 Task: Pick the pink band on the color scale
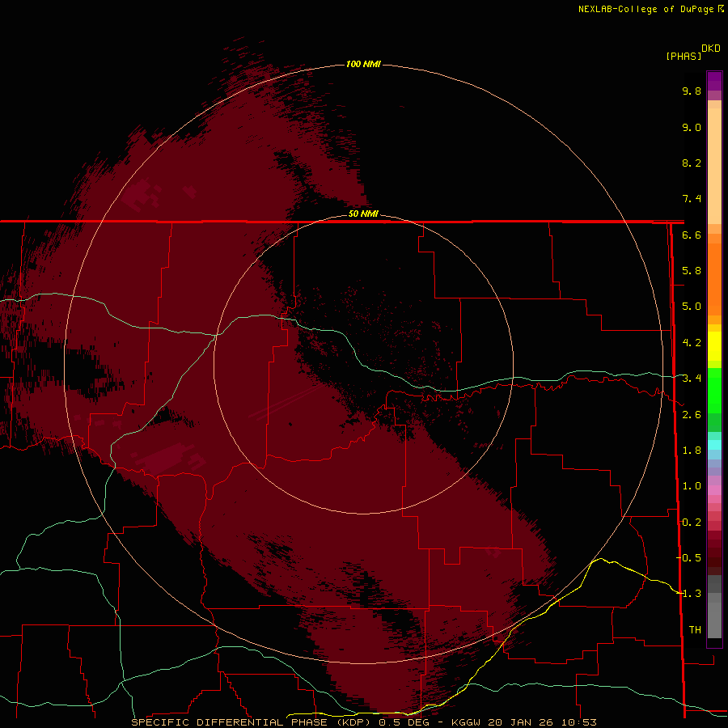click(x=714, y=490)
